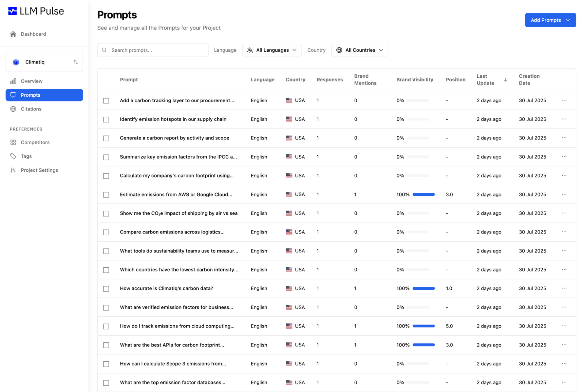Open Project Settings
This screenshot has height=392, width=582.
coord(44,170)
